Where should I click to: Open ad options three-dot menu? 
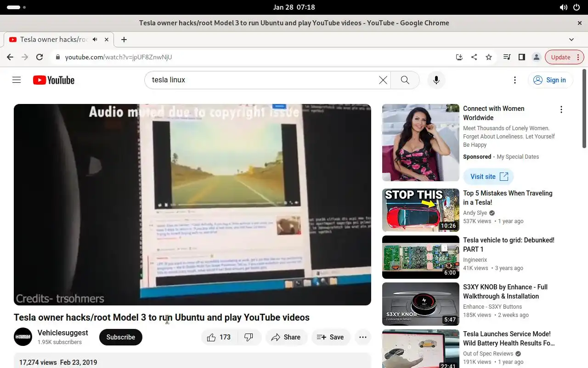tap(561, 109)
